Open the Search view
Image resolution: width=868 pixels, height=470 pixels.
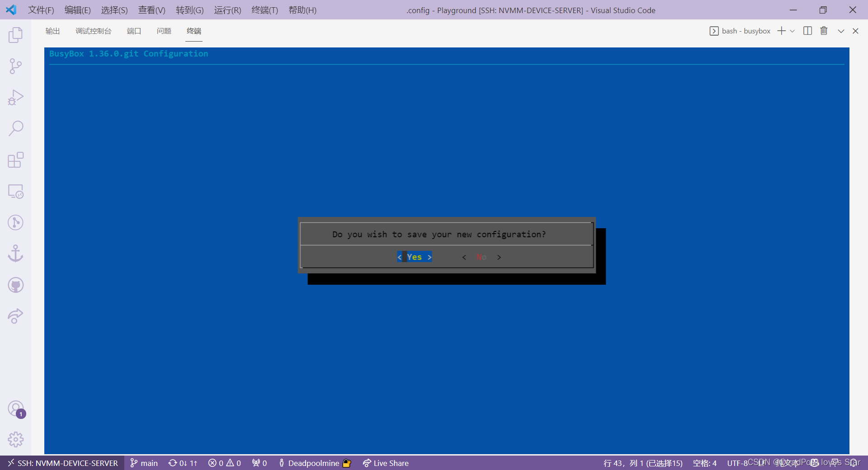point(15,129)
